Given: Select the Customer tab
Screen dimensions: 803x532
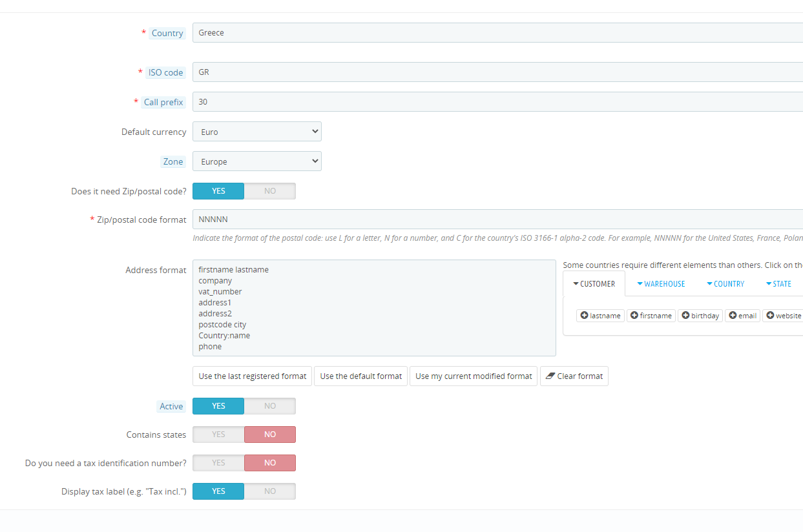Looking at the screenshot, I should (x=594, y=284).
